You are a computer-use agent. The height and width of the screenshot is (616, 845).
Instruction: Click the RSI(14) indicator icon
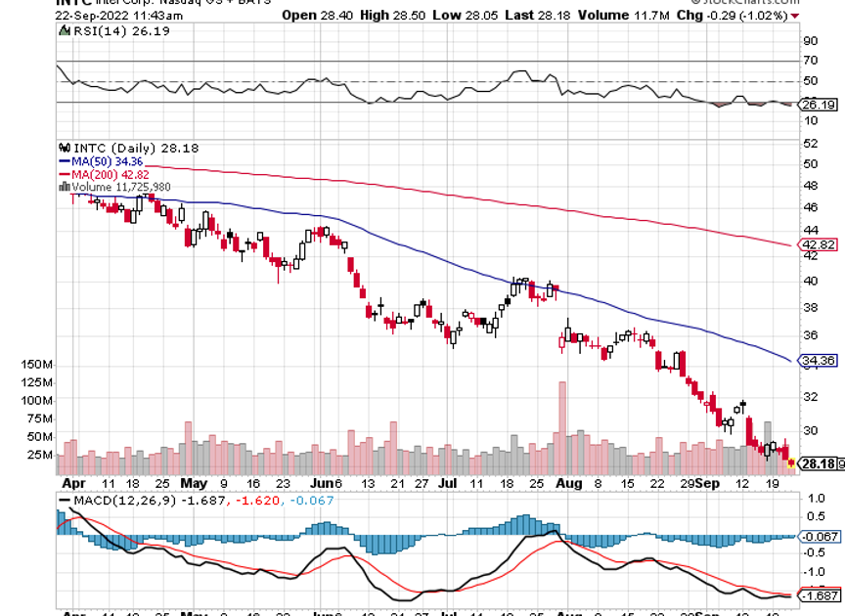(65, 31)
